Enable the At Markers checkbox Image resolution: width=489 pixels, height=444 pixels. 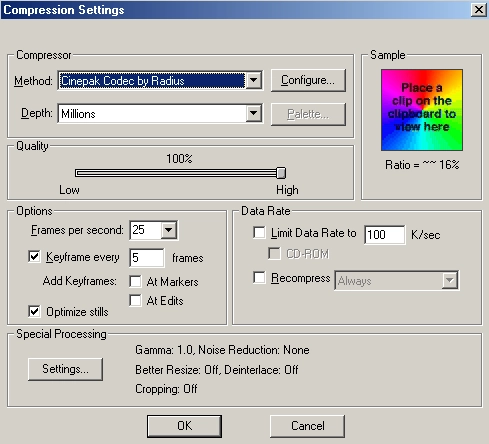[x=135, y=281]
